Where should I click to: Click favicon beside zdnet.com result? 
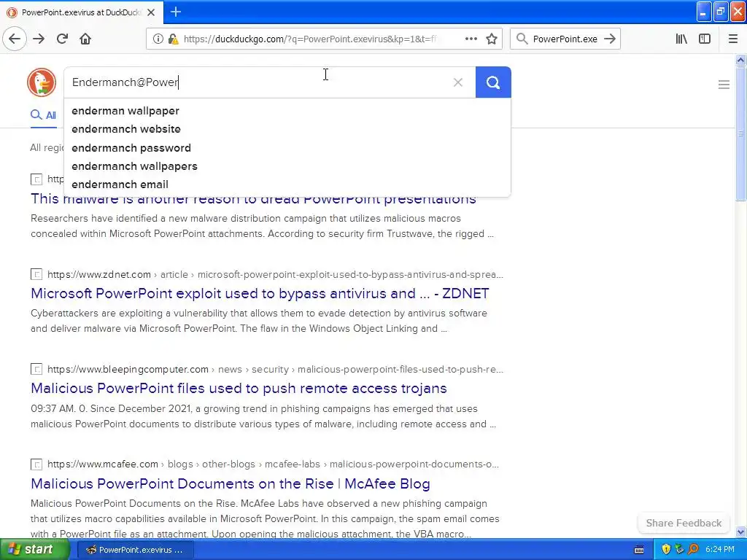click(36, 275)
